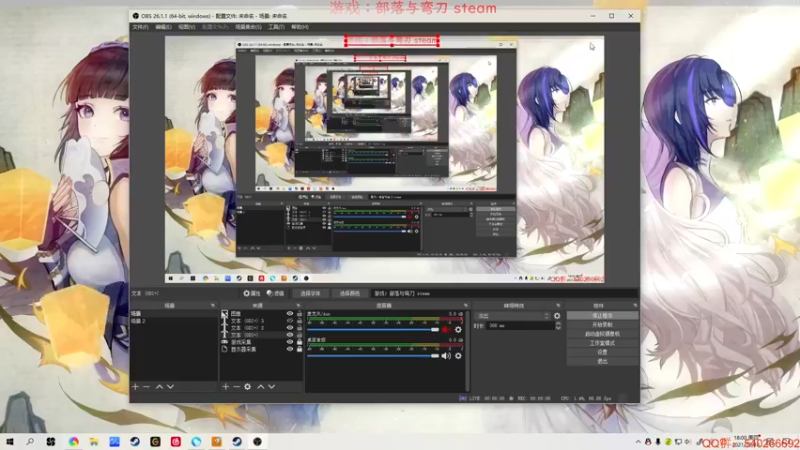Select the 游戏采集 source row
Viewport: 800px width, 450px height.
tap(260, 342)
